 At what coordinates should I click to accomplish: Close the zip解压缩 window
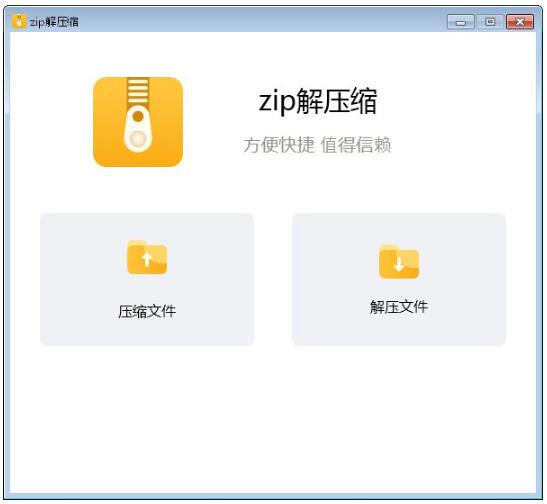point(520,22)
